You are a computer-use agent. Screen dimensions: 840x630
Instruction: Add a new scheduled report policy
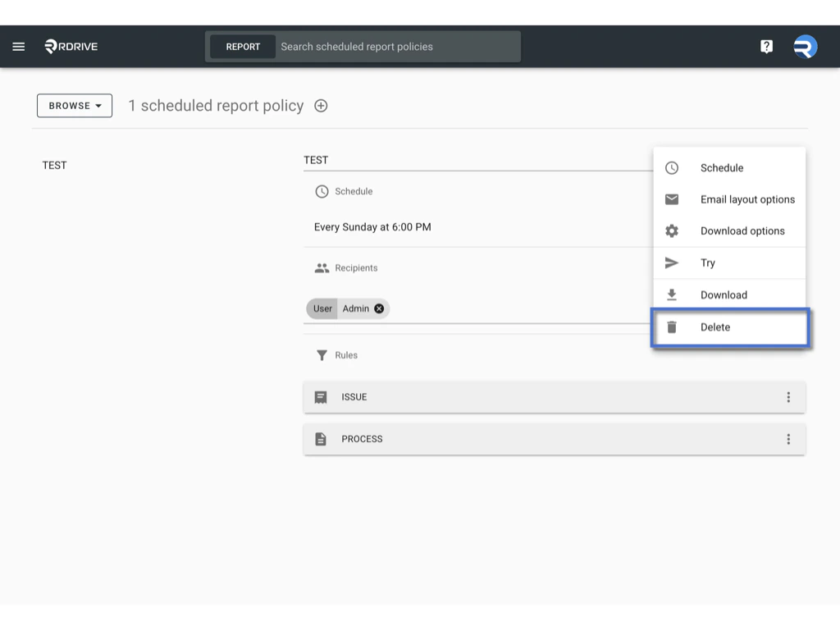[320, 105]
